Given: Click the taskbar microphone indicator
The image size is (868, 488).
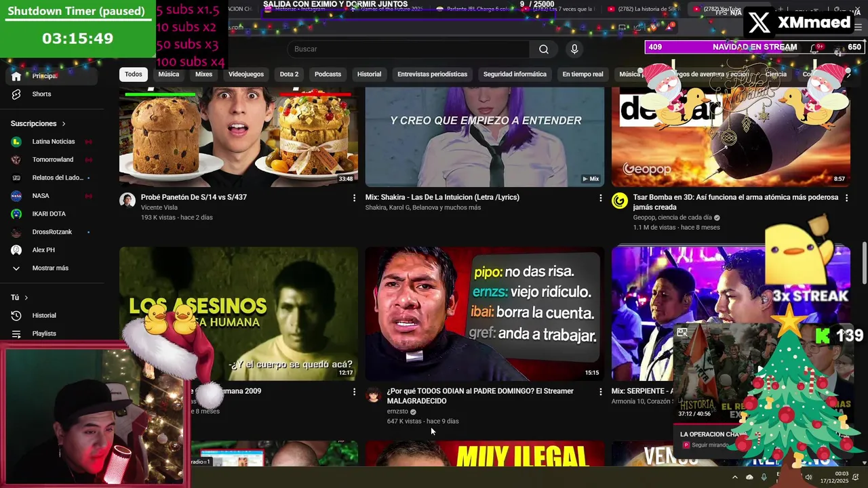Looking at the screenshot, I should 764,477.
